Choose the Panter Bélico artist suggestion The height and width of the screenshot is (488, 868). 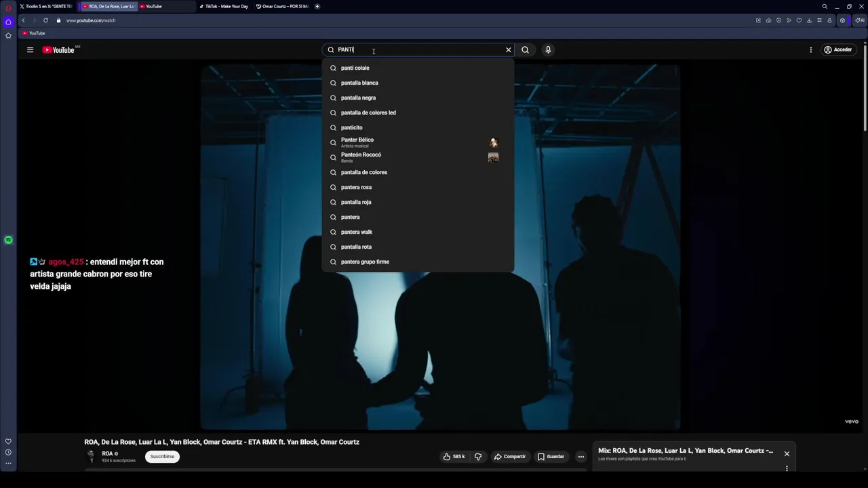pyautogui.click(x=418, y=142)
